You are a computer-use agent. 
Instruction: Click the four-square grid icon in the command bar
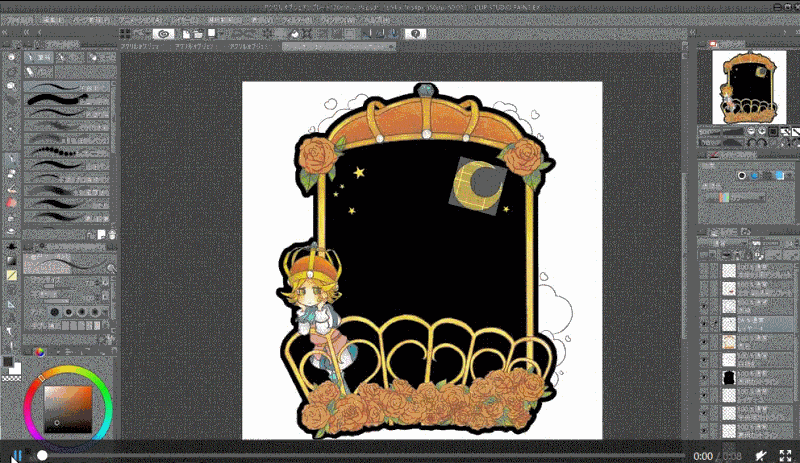[x=125, y=34]
